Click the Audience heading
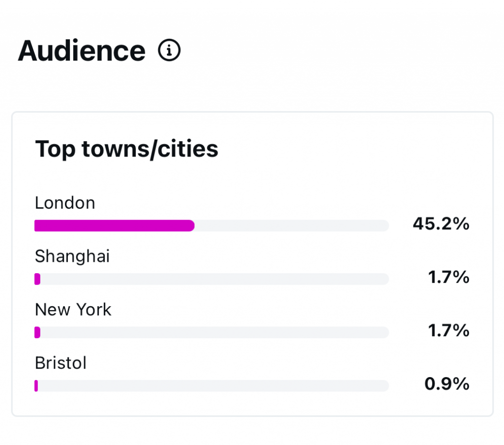The width and height of the screenshot is (504, 445). (x=82, y=50)
